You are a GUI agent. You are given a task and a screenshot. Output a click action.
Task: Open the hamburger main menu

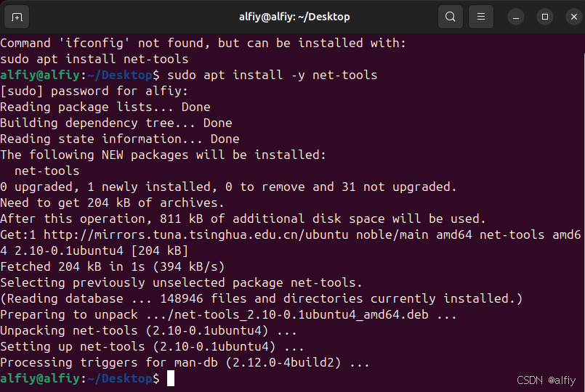coord(481,17)
